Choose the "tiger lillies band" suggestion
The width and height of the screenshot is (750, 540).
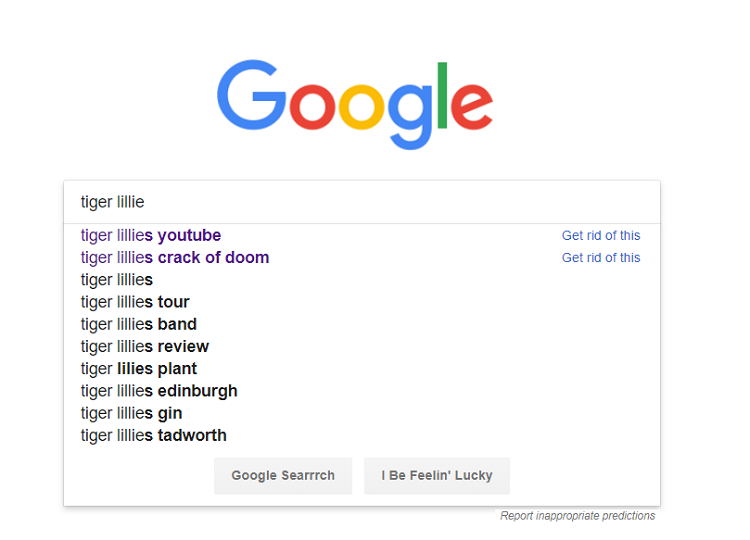click(139, 324)
